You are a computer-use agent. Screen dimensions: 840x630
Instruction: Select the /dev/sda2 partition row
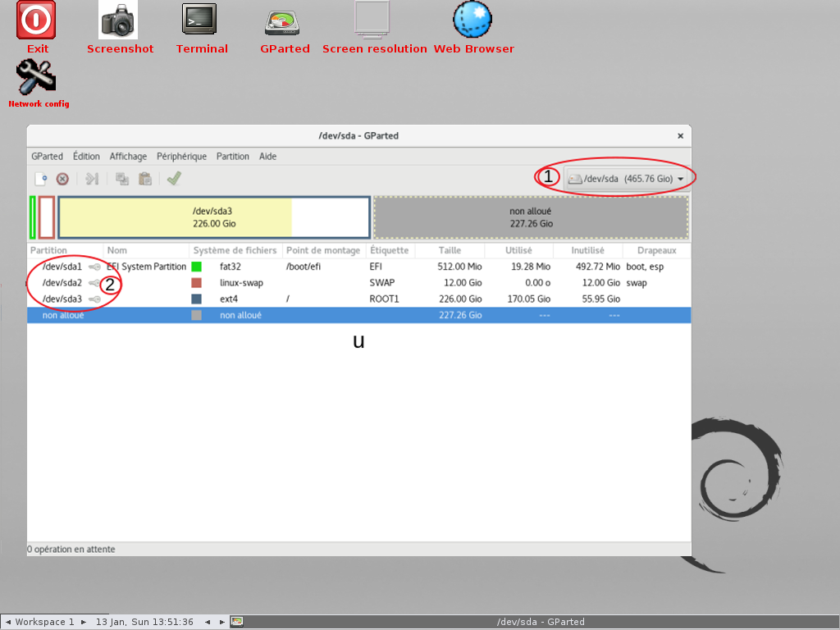coord(359,283)
